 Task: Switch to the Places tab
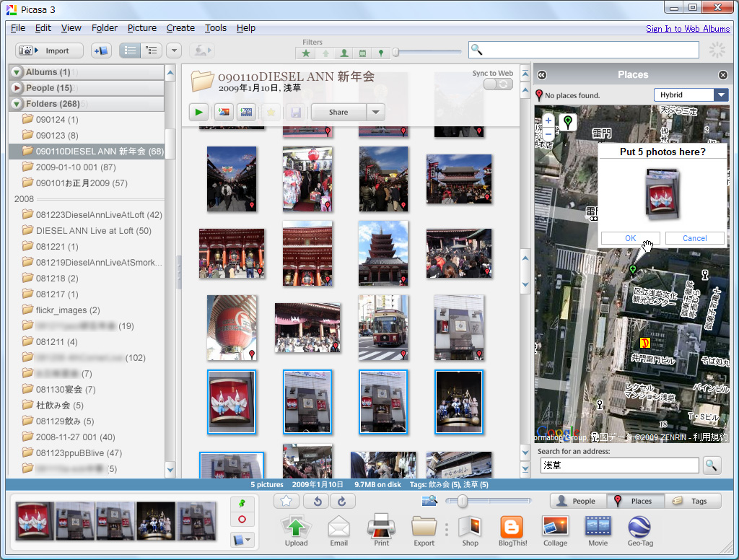coord(635,501)
